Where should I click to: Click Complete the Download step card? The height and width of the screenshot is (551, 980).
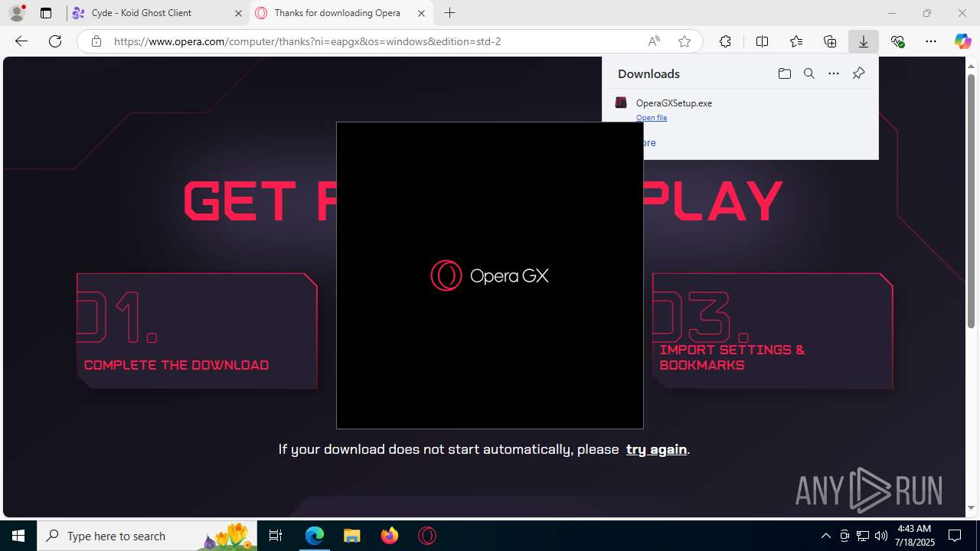(x=197, y=331)
